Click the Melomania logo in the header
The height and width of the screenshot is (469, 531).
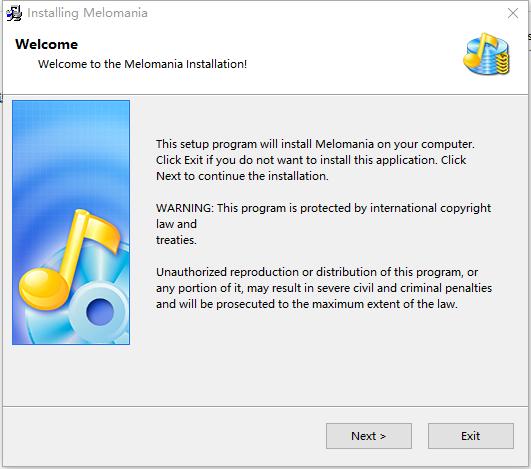pyautogui.click(x=486, y=54)
